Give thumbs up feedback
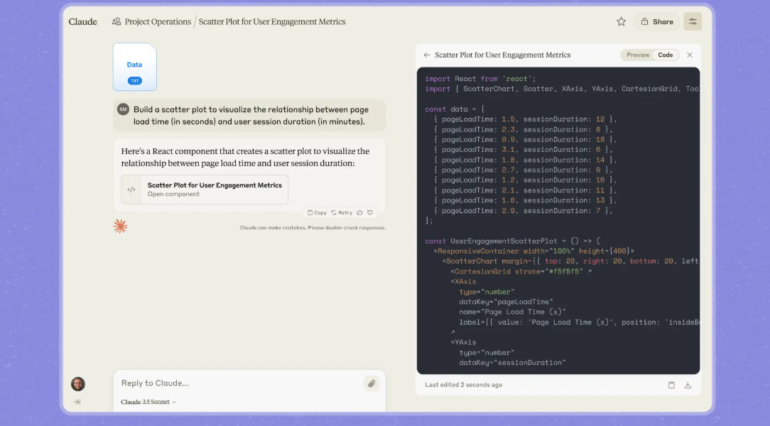 (359, 213)
